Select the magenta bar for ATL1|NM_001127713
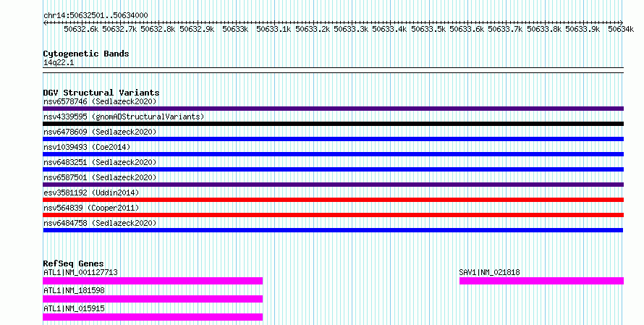The height and width of the screenshot is (325, 644). pos(153,281)
